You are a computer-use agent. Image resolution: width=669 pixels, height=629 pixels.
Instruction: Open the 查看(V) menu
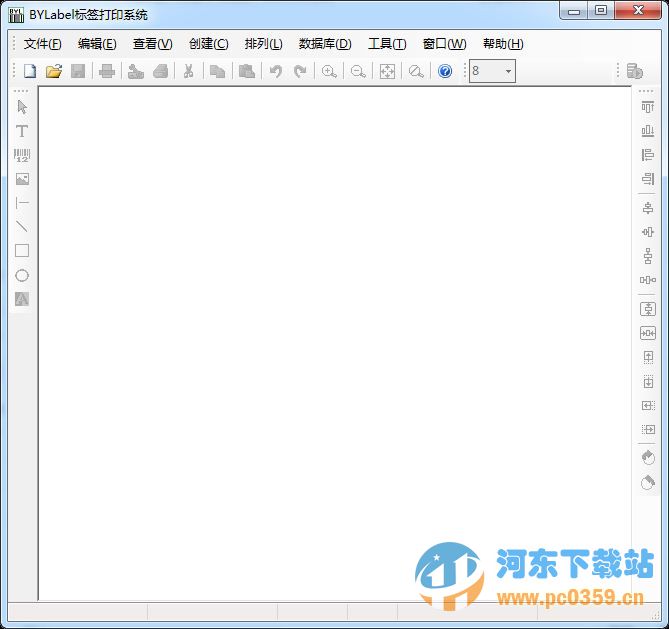152,44
